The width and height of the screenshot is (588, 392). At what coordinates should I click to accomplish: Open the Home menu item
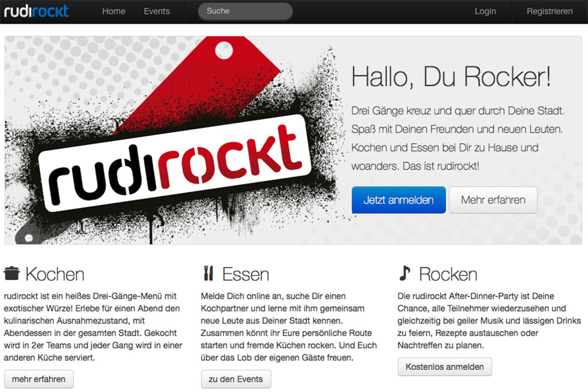pos(114,11)
